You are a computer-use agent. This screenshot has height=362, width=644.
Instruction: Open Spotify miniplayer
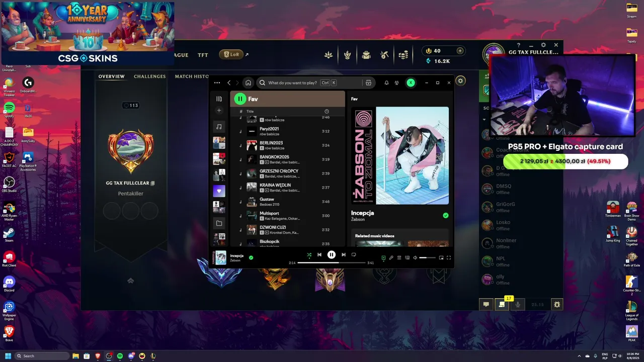click(x=441, y=258)
